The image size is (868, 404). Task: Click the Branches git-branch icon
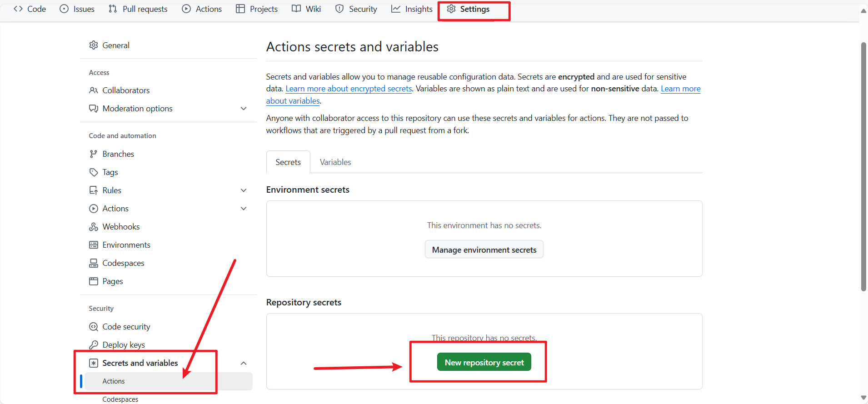tap(94, 154)
